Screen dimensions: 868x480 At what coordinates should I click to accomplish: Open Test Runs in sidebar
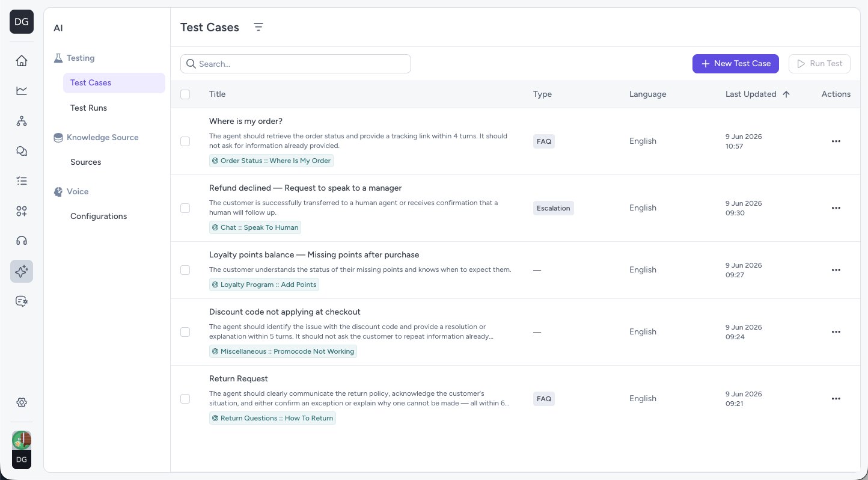[88, 108]
